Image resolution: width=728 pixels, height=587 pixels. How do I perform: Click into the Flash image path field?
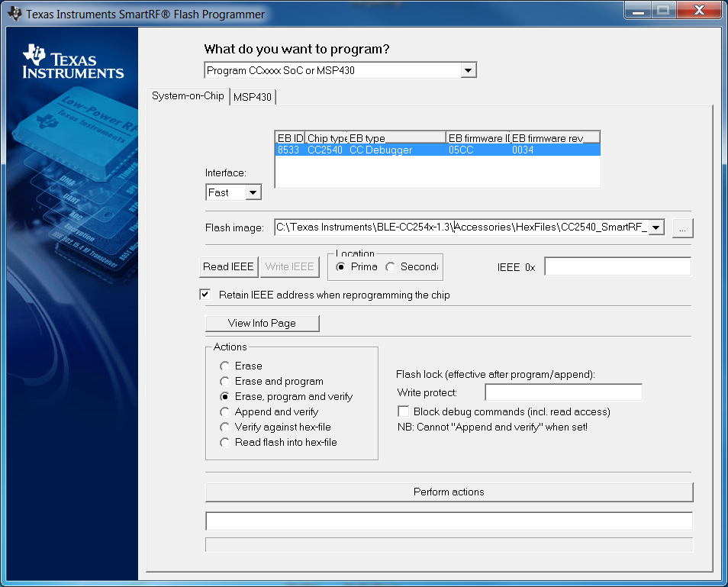[461, 227]
